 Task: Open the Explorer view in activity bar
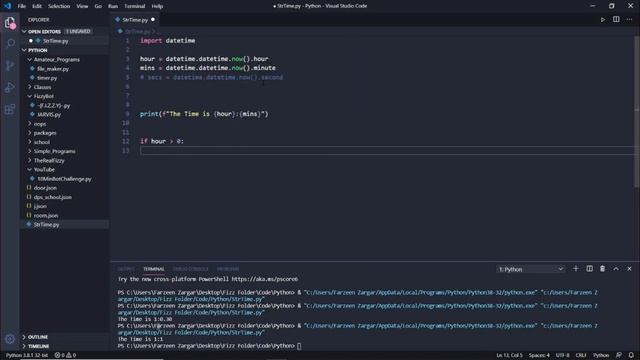tap(10, 22)
